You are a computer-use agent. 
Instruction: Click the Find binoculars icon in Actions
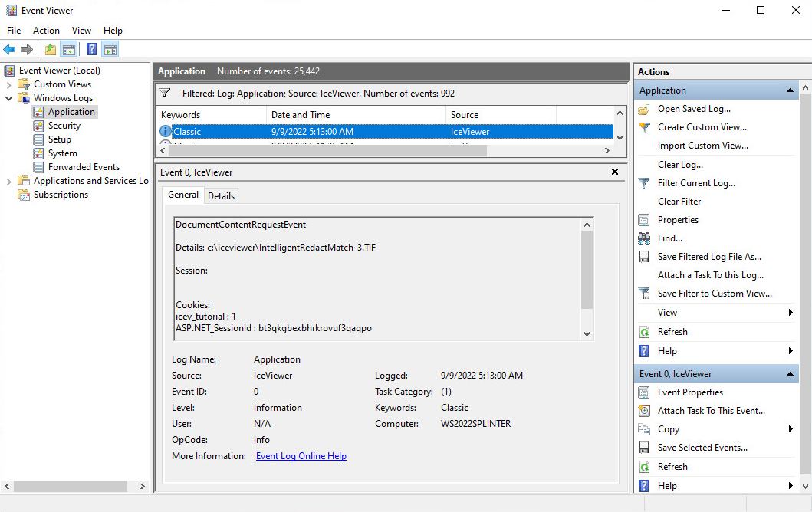(644, 238)
